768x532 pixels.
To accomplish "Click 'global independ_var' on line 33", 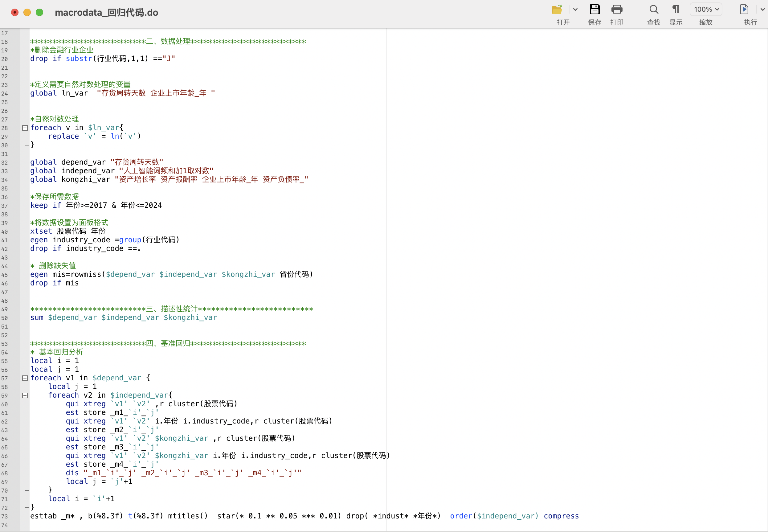I will click(122, 171).
